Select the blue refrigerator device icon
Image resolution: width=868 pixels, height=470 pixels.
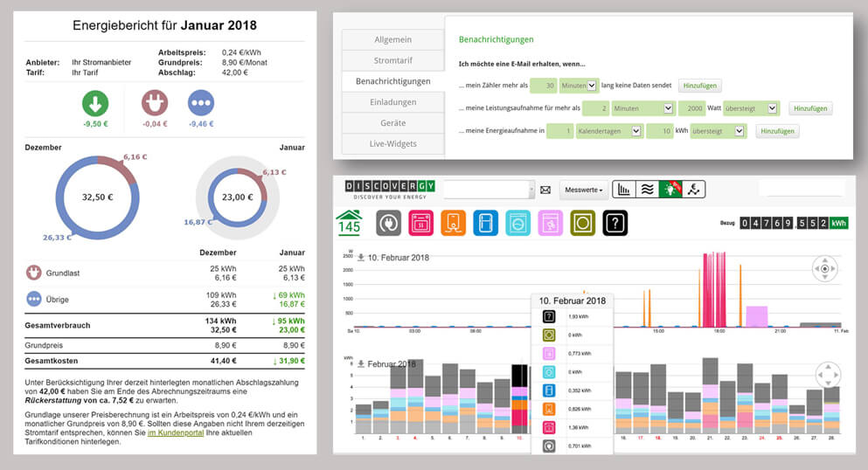tap(485, 223)
